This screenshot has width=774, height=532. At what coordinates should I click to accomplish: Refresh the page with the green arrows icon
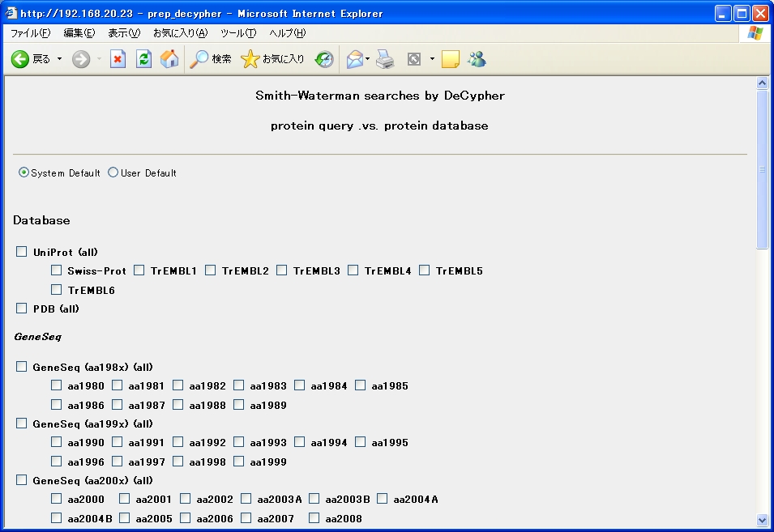(143, 59)
